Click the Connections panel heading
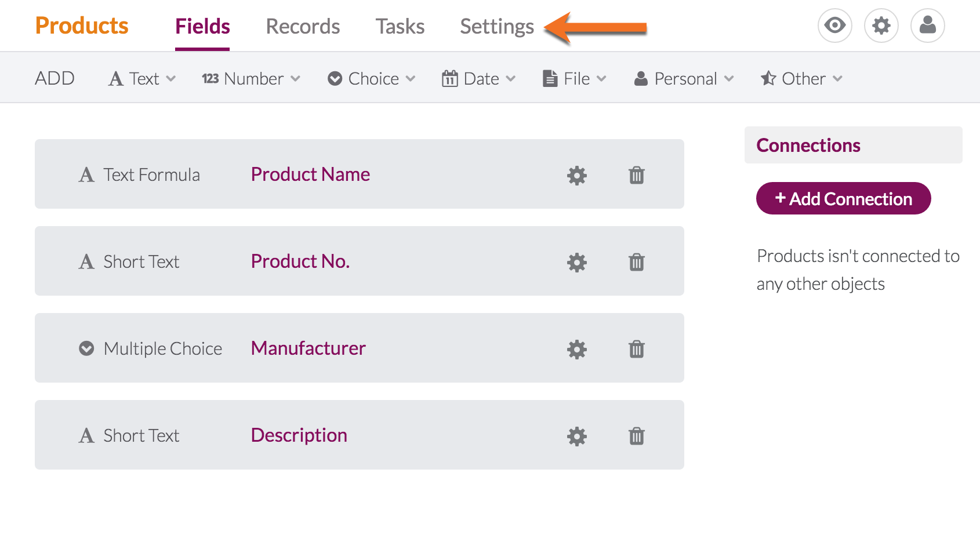Image resolution: width=980 pixels, height=560 pixels. point(808,145)
